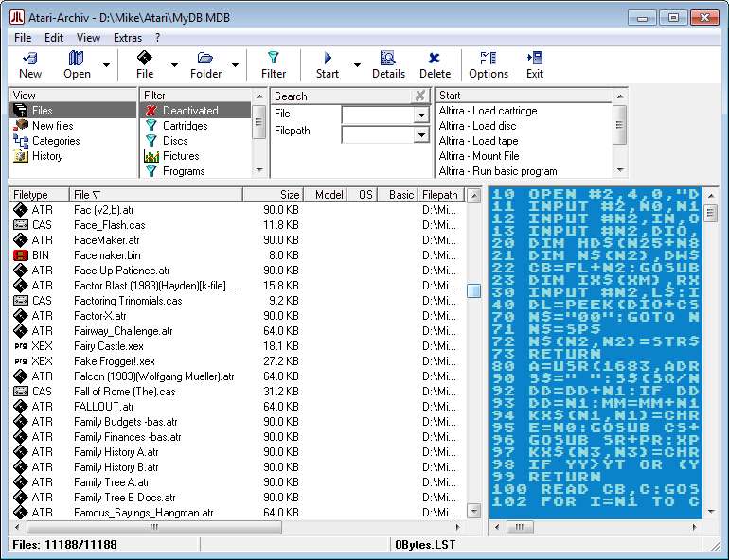Open the dropdown arrow next to Folder
729x560 pixels.
(x=235, y=65)
